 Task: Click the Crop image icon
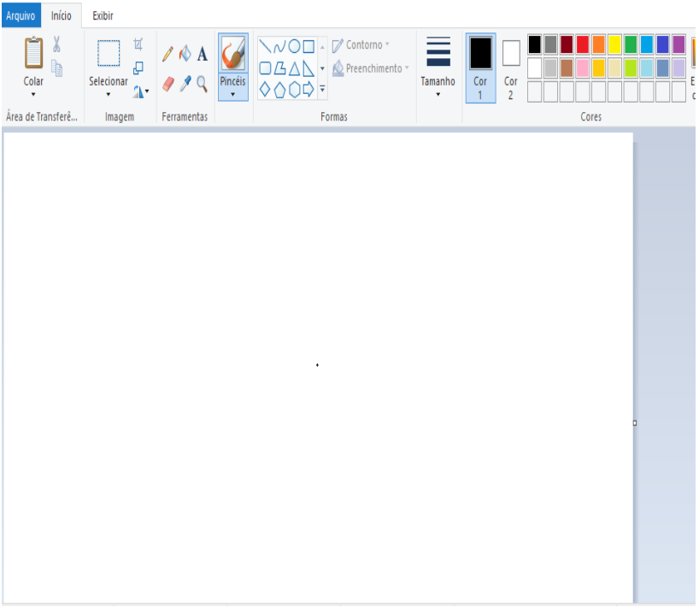(139, 45)
